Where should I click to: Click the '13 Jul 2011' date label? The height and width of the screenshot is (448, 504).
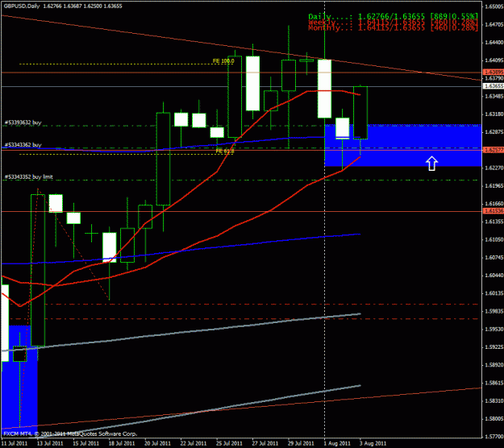[x=50, y=443]
